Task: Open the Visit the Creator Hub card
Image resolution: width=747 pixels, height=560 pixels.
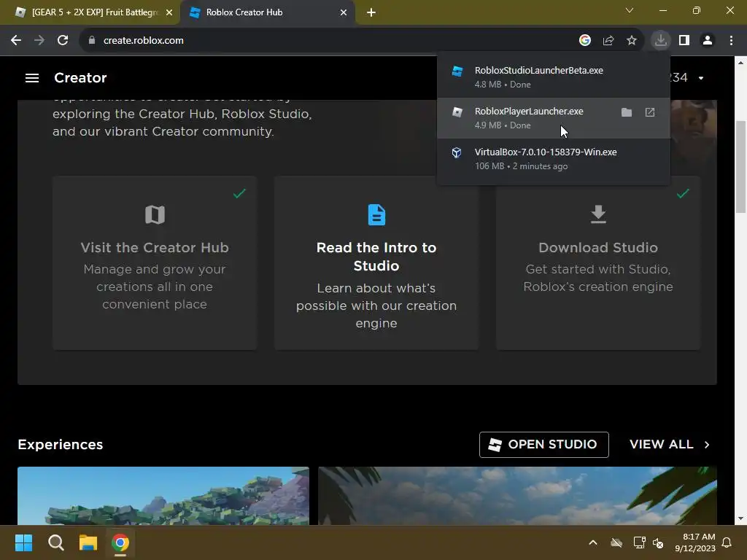Action: point(155,262)
